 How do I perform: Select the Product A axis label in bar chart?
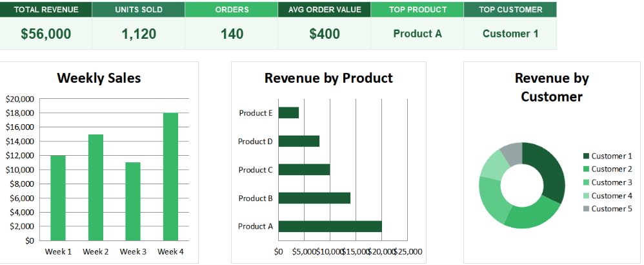pos(255,226)
